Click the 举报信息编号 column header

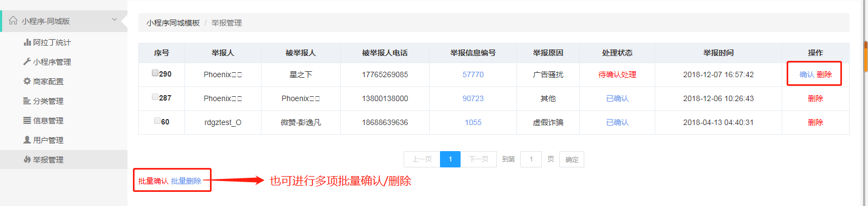tap(473, 53)
